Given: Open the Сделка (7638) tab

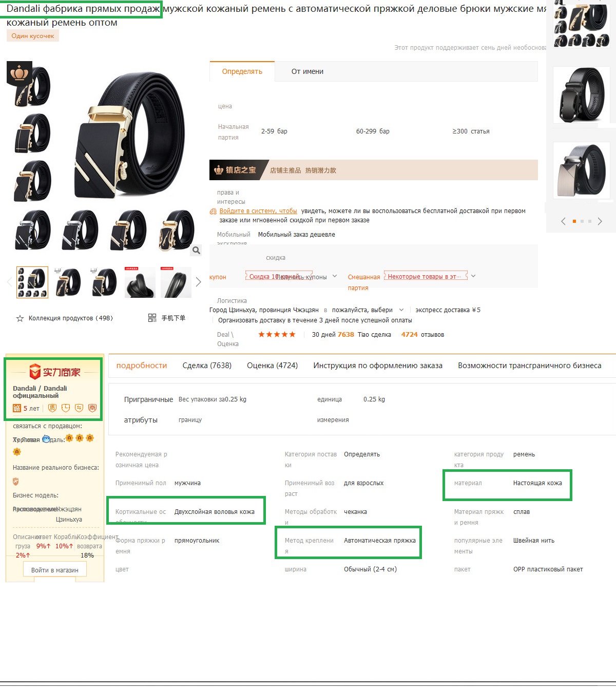Looking at the screenshot, I should coord(207,366).
